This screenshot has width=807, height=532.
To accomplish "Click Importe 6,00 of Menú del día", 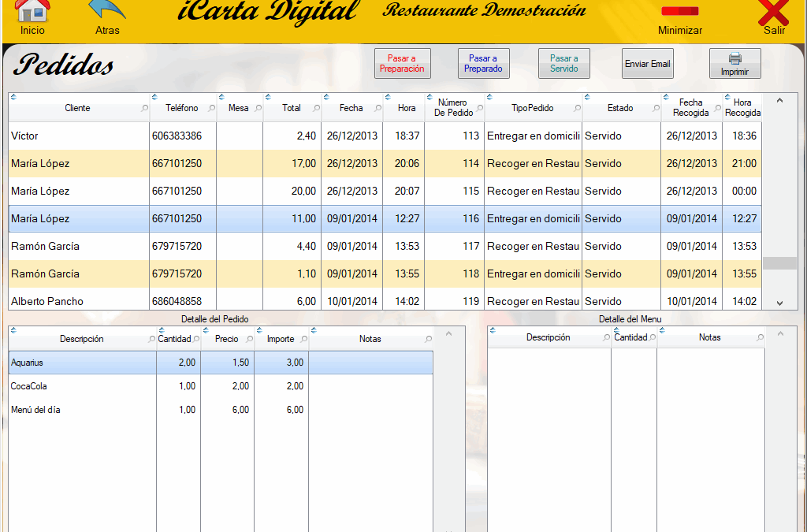I will [295, 410].
